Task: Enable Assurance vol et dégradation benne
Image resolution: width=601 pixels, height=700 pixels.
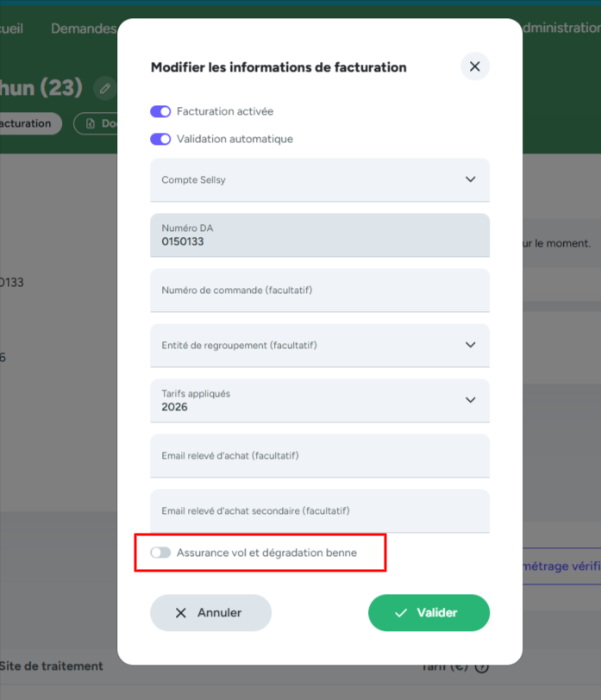Action: coord(161,553)
